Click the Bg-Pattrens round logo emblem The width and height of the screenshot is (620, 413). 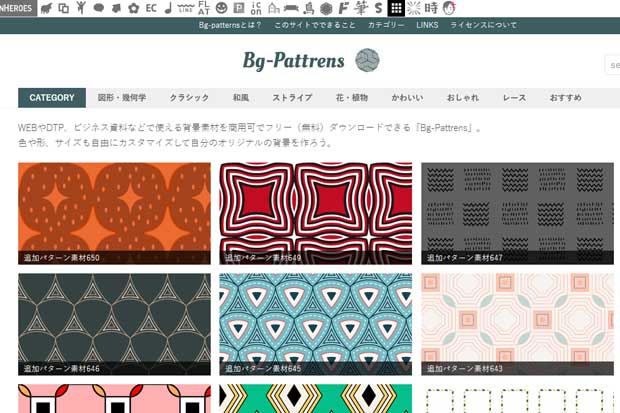pyautogui.click(x=367, y=61)
